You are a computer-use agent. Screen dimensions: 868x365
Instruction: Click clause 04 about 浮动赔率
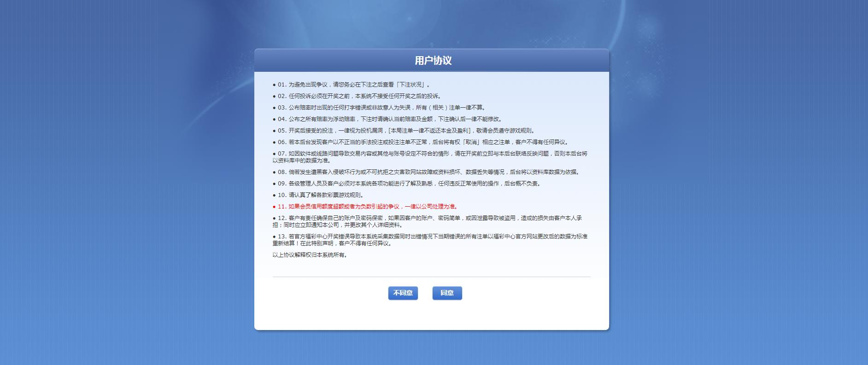387,119
